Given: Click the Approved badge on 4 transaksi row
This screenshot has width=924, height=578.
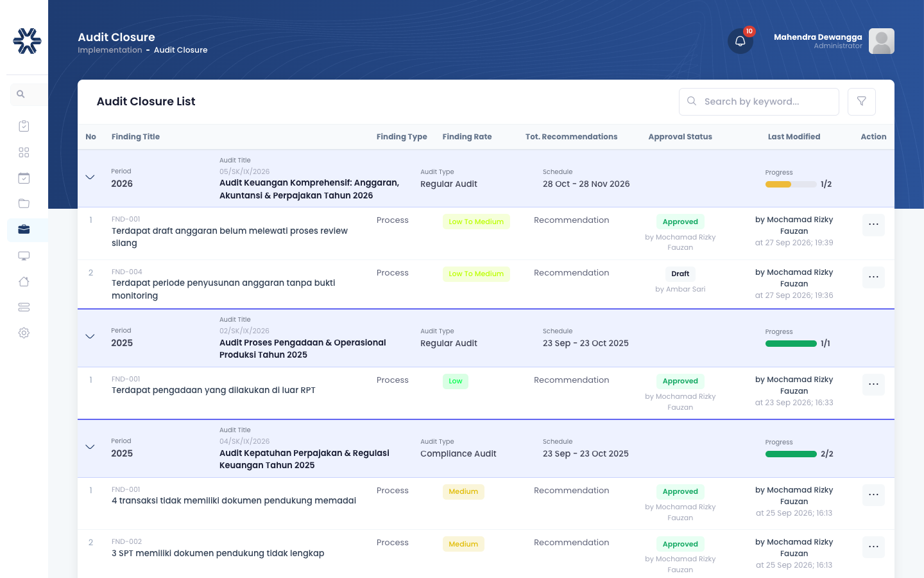Looking at the screenshot, I should [680, 492].
